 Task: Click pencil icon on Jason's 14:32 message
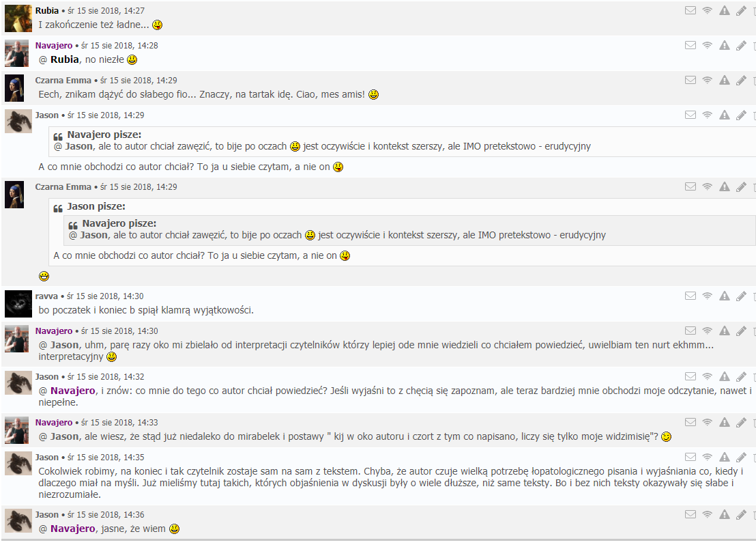click(742, 376)
